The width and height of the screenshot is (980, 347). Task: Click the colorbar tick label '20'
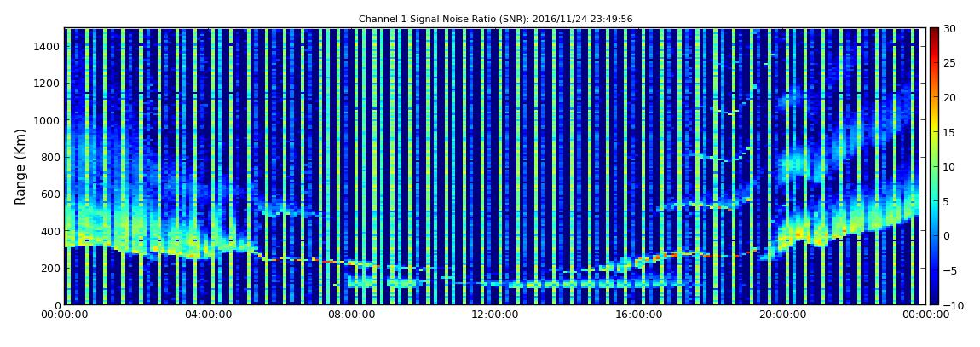(x=949, y=97)
